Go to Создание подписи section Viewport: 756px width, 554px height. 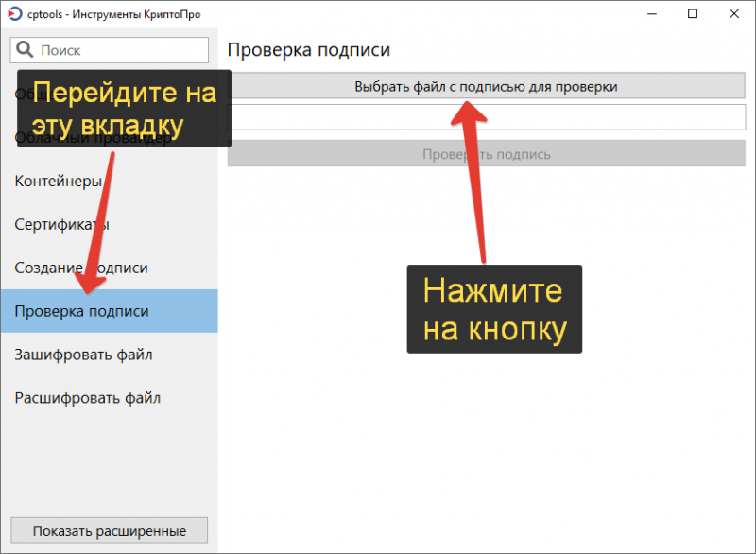110,268
